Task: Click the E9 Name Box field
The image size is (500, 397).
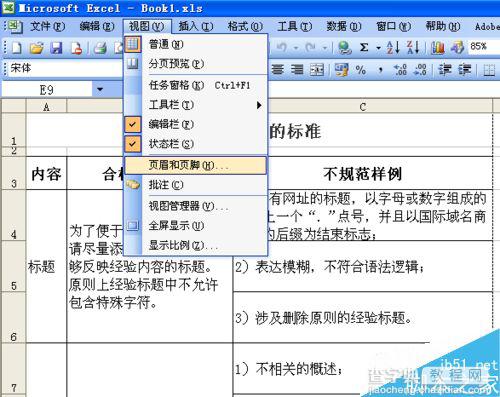Action: (x=47, y=90)
